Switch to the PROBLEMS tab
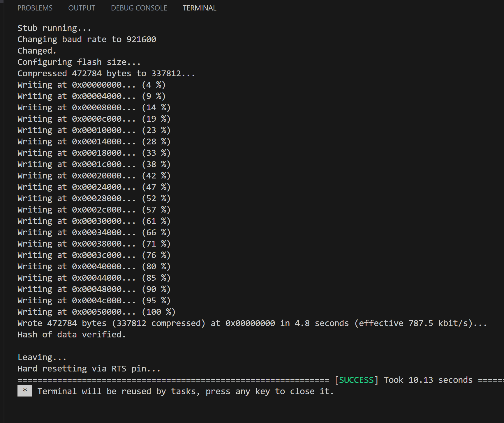Screen dimensions: 504x423 point(35,8)
